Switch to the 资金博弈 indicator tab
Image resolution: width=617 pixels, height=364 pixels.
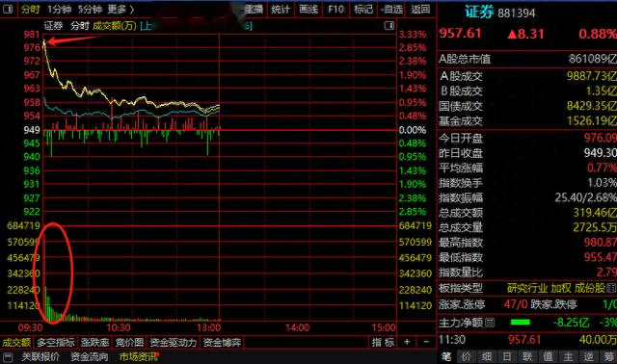[222, 343]
